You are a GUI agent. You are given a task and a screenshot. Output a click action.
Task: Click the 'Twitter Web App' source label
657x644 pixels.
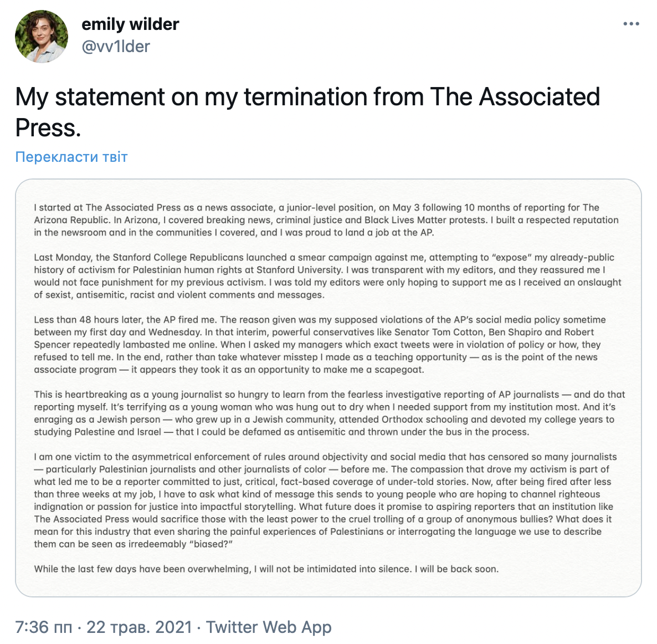pos(269,627)
